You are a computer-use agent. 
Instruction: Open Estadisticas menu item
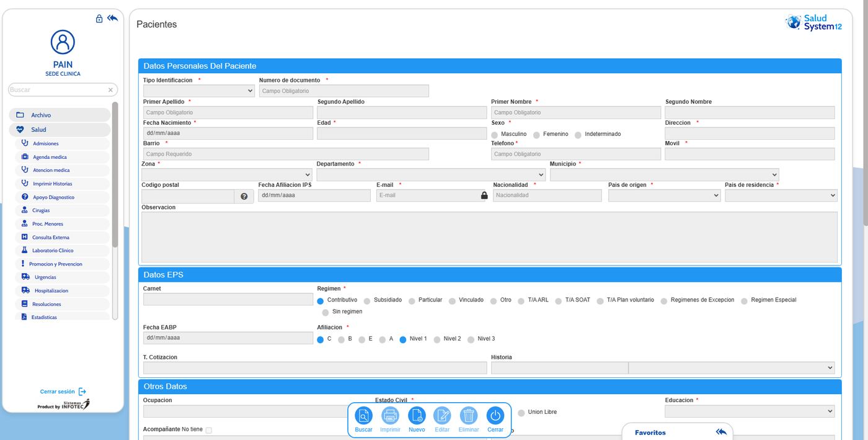pos(62,317)
